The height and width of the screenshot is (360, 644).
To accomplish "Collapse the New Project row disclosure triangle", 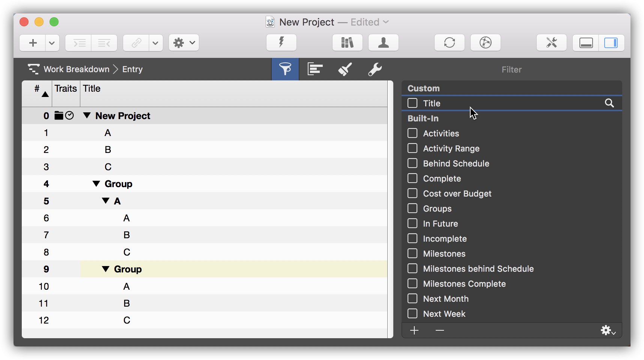I will coord(87,116).
